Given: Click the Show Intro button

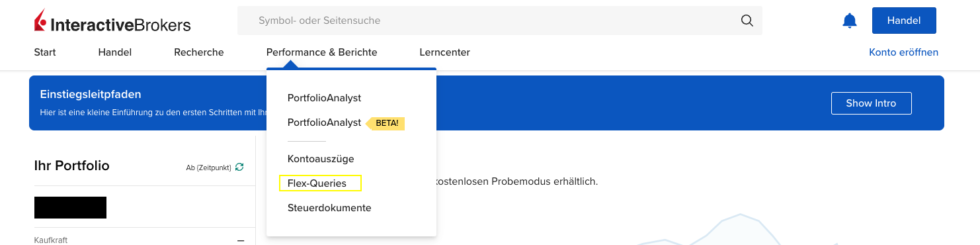Looking at the screenshot, I should (x=871, y=103).
